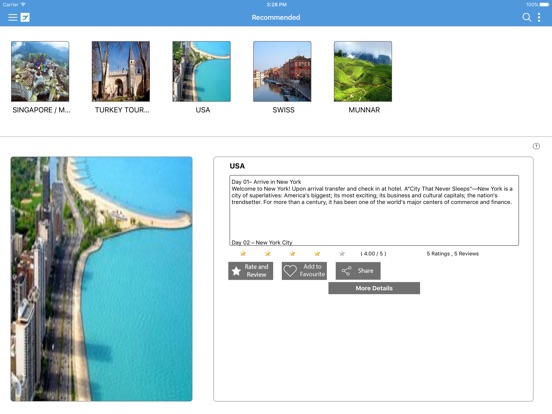Share the USA tour
552x414 pixels.
click(x=358, y=271)
